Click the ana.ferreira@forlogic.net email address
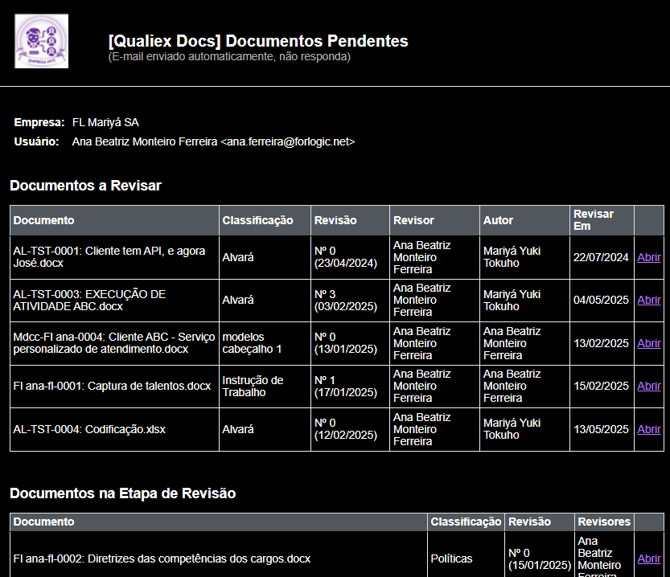670x577 pixels. pos(288,142)
